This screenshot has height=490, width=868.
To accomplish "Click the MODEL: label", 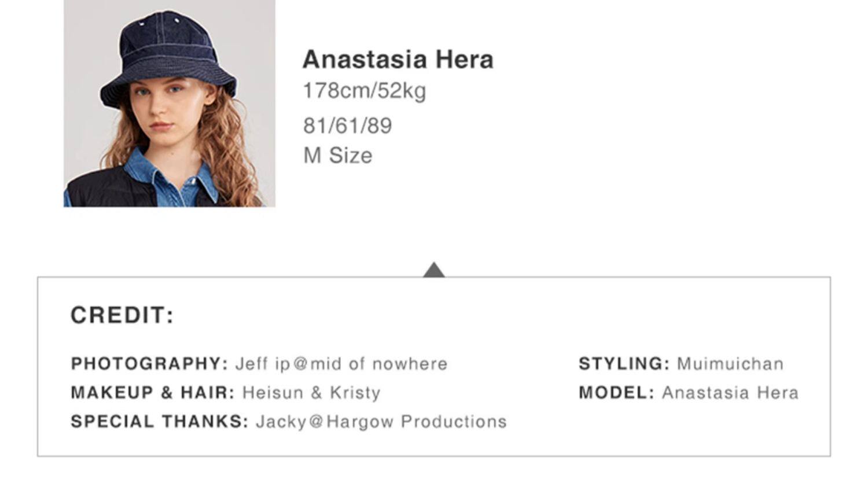I will pyautogui.click(x=617, y=393).
